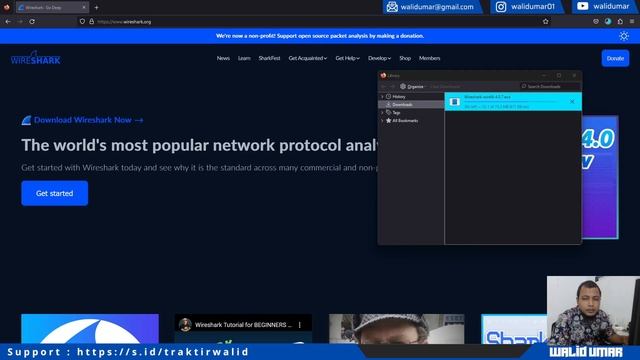Image resolution: width=640 pixels, height=360 pixels.
Task: Expand the All Bookmarks tree node
Action: [x=382, y=120]
